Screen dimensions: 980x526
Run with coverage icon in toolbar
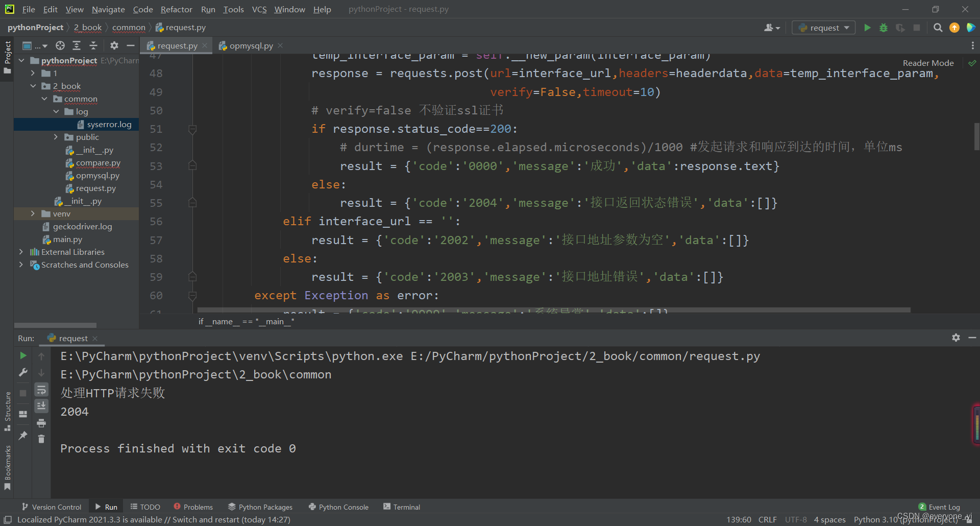(x=900, y=28)
